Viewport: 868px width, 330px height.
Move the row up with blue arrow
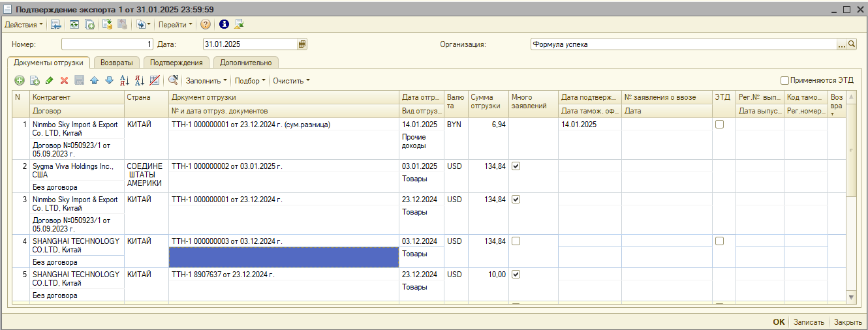94,80
